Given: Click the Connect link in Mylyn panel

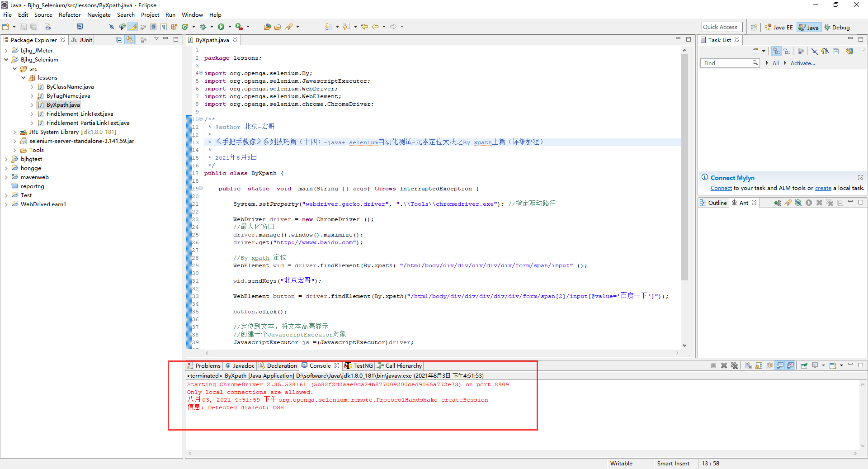Looking at the screenshot, I should click(721, 188).
